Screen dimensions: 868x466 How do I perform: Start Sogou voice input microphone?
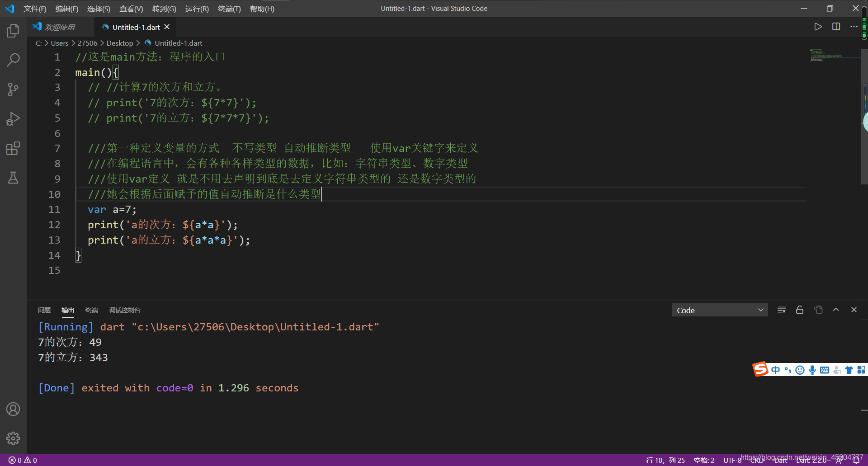pyautogui.click(x=812, y=370)
